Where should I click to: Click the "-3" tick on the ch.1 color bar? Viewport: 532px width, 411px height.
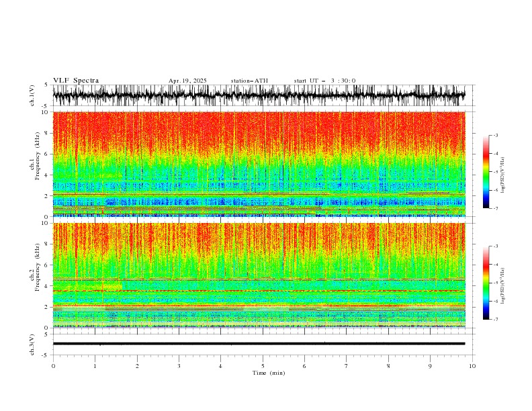pos(496,135)
